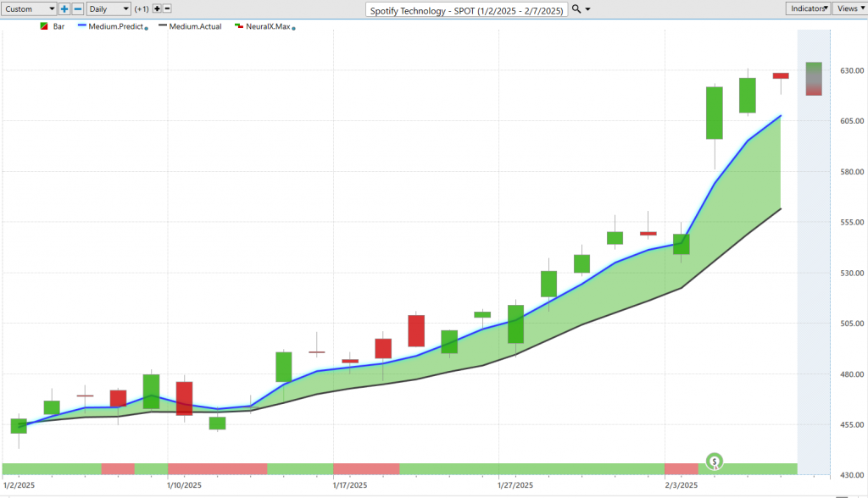The width and height of the screenshot is (868, 498).
Task: Click the dot beside NeuralX.Max
Action: coord(293,28)
